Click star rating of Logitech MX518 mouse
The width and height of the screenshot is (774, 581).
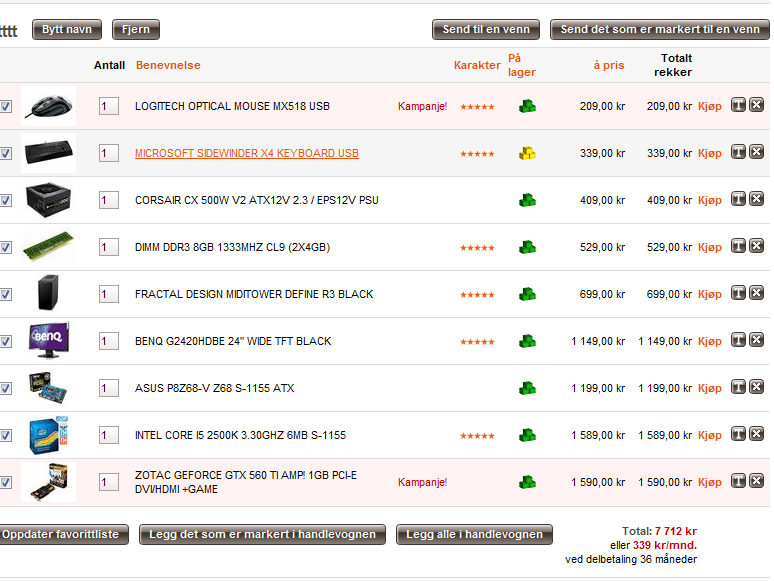477,107
